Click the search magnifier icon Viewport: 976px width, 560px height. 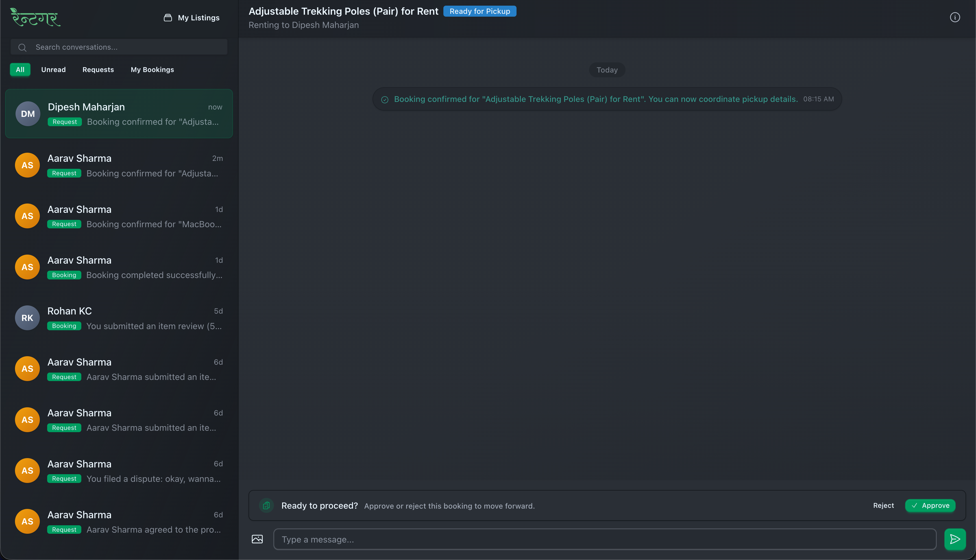[22, 47]
